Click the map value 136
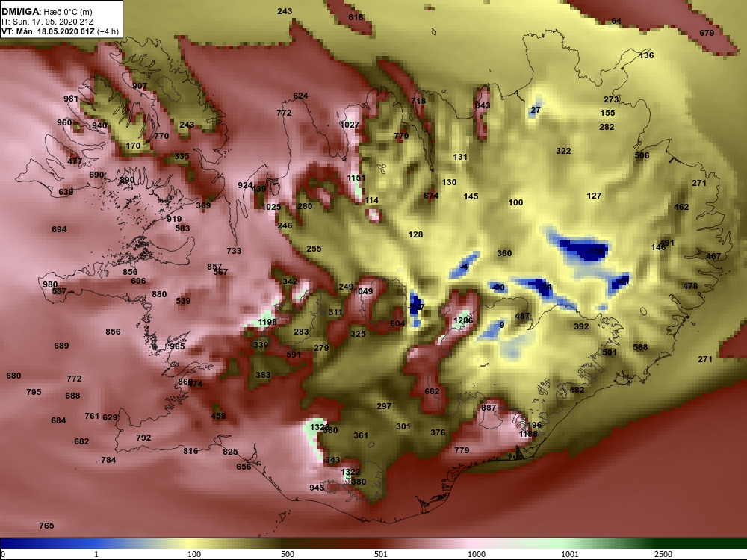747x560 pixels. click(646, 55)
